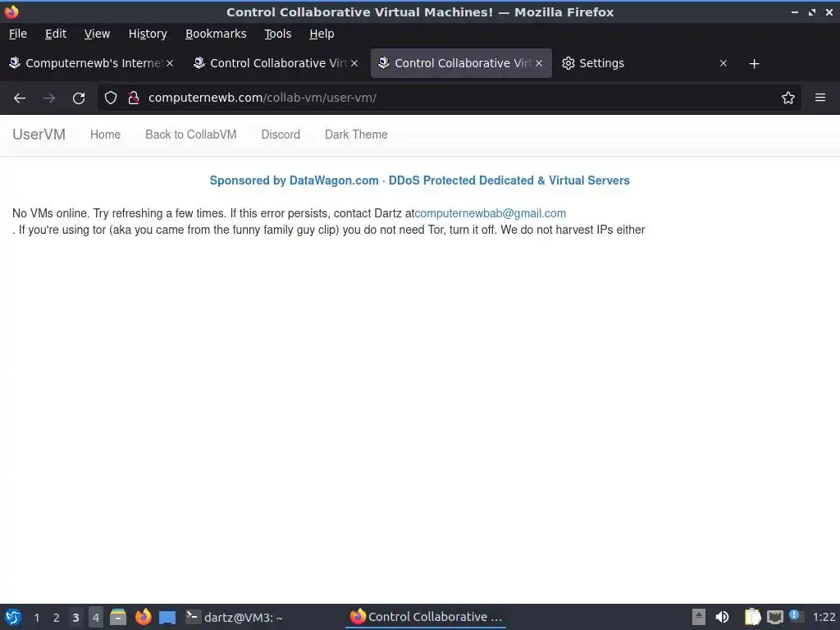
Task: Open the File menu
Action: 18,34
